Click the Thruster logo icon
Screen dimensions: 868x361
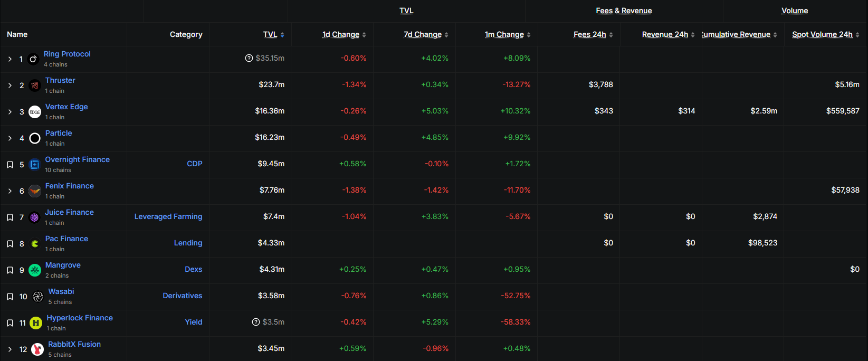click(x=35, y=85)
